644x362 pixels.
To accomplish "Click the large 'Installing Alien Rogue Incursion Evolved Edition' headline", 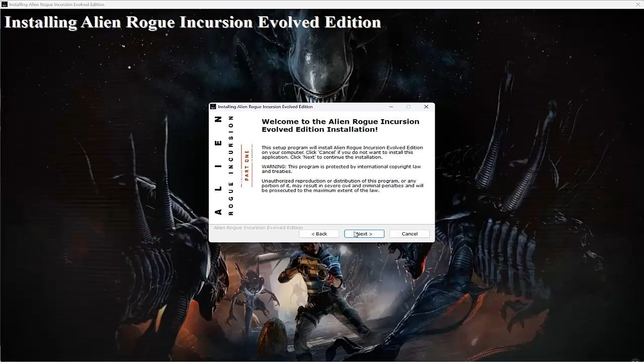I will (x=192, y=22).
